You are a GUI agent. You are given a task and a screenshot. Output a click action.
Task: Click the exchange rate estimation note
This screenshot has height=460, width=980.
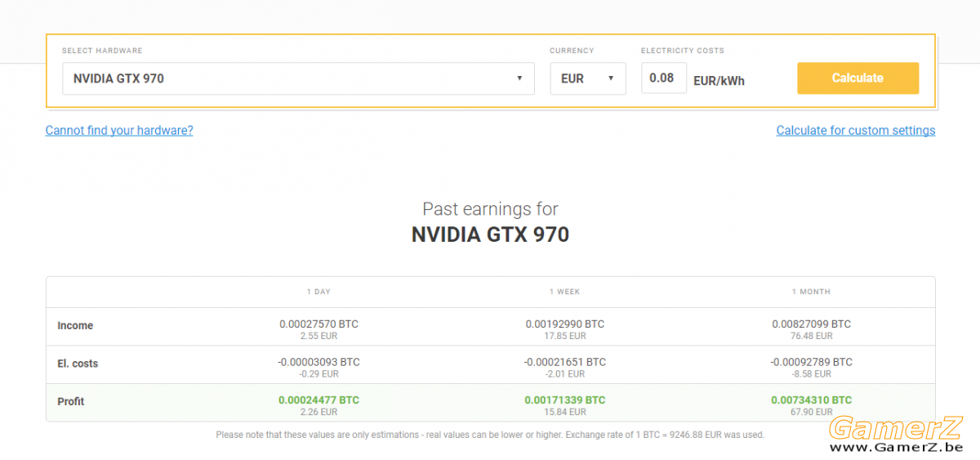(x=490, y=435)
